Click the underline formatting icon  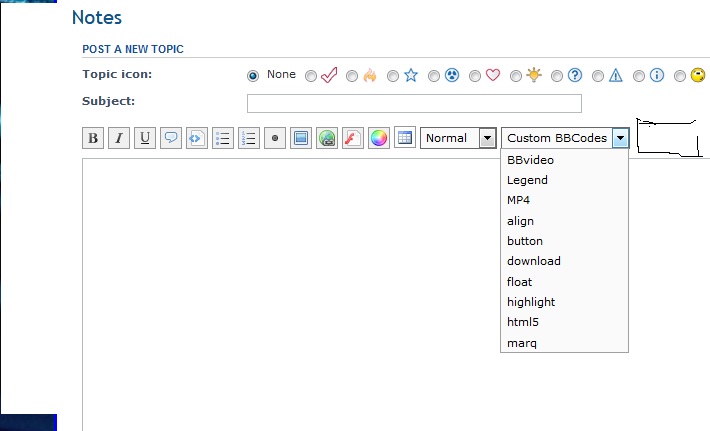[x=145, y=139]
